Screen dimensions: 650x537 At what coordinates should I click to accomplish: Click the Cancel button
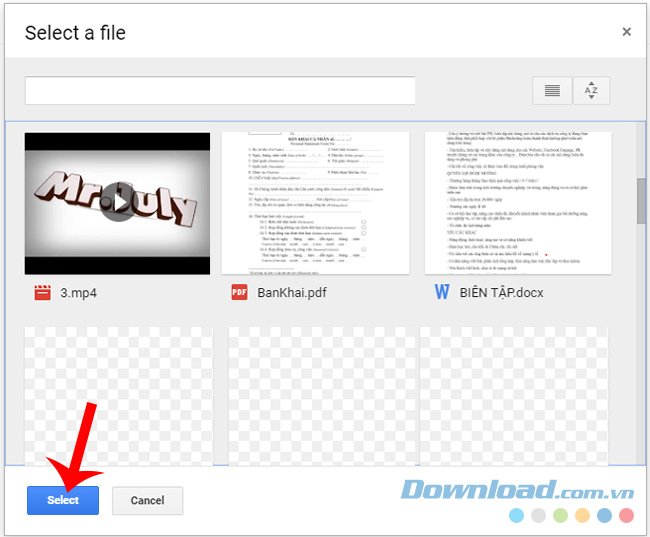click(x=148, y=501)
